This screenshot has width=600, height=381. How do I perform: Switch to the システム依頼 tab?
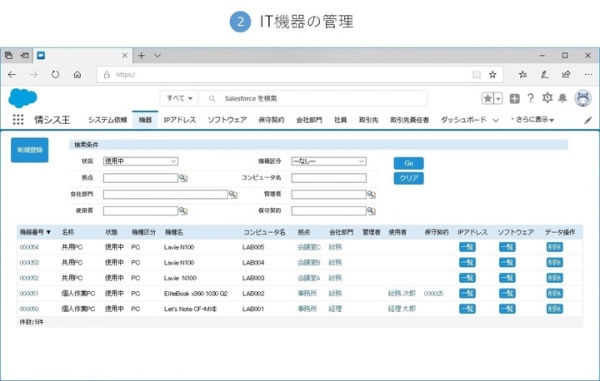(108, 120)
